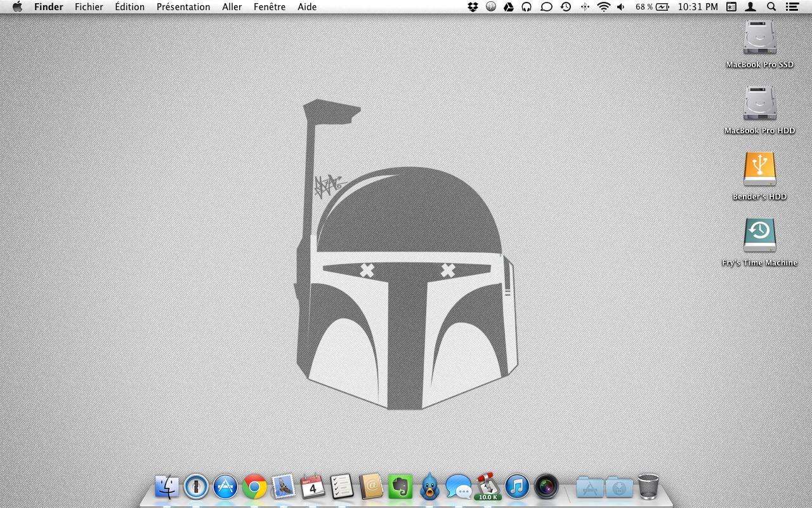Open the Aller menu
This screenshot has height=508, width=812.
(x=232, y=7)
